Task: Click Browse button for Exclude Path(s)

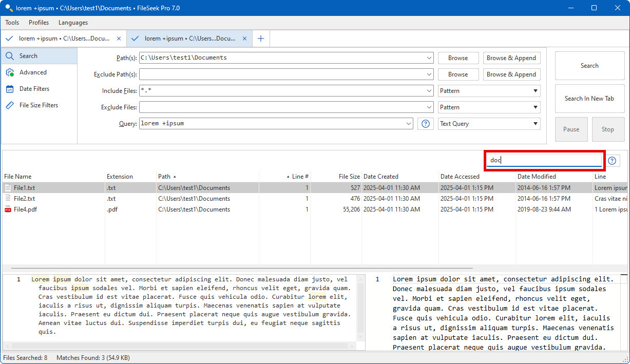Action: tap(458, 74)
